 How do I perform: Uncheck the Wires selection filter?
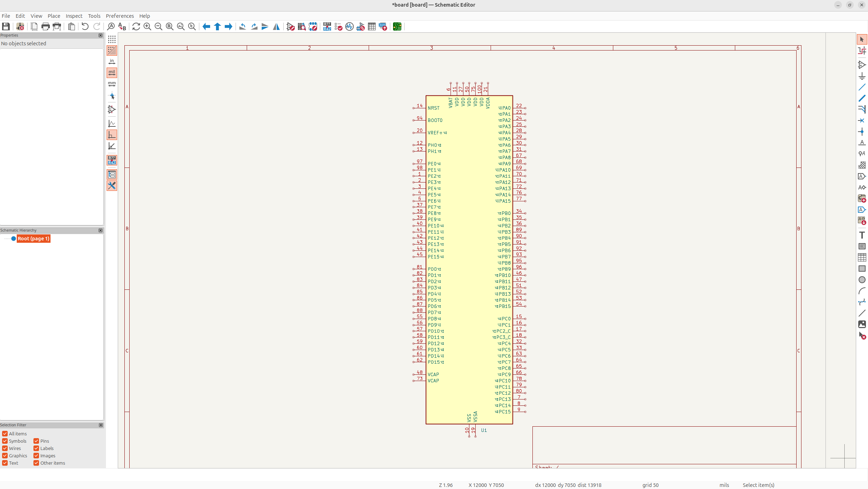tap(5, 448)
